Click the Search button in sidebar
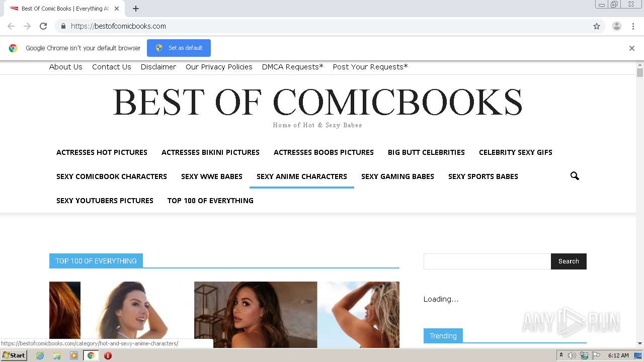 [x=569, y=261]
